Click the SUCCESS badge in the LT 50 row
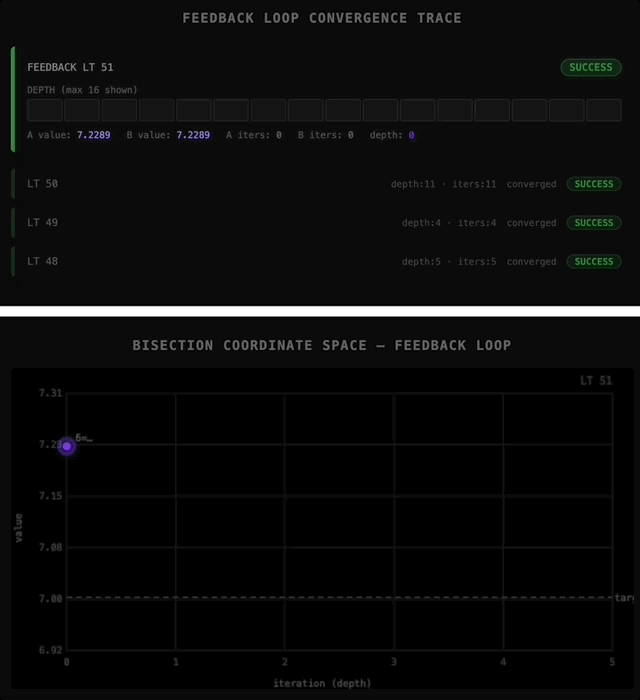The width and height of the screenshot is (640, 700). pyautogui.click(x=594, y=184)
